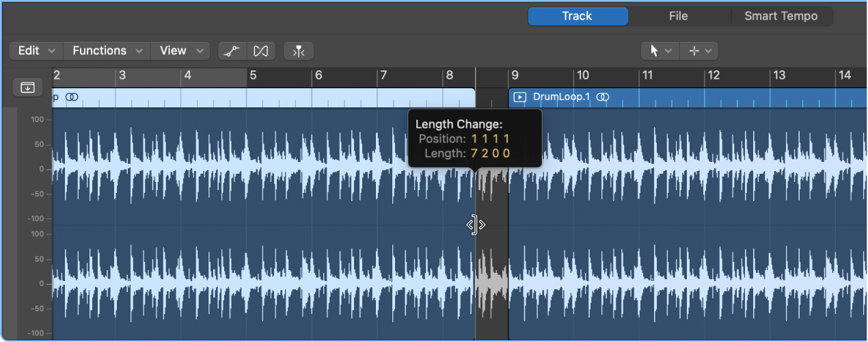Open the Edit menu
Viewport: 868px width, 342px height.
[36, 51]
